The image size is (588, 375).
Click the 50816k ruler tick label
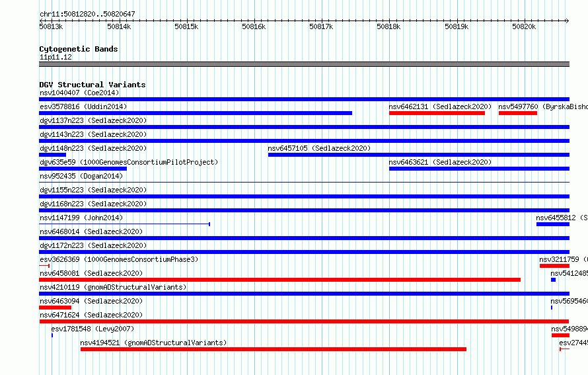click(x=254, y=26)
